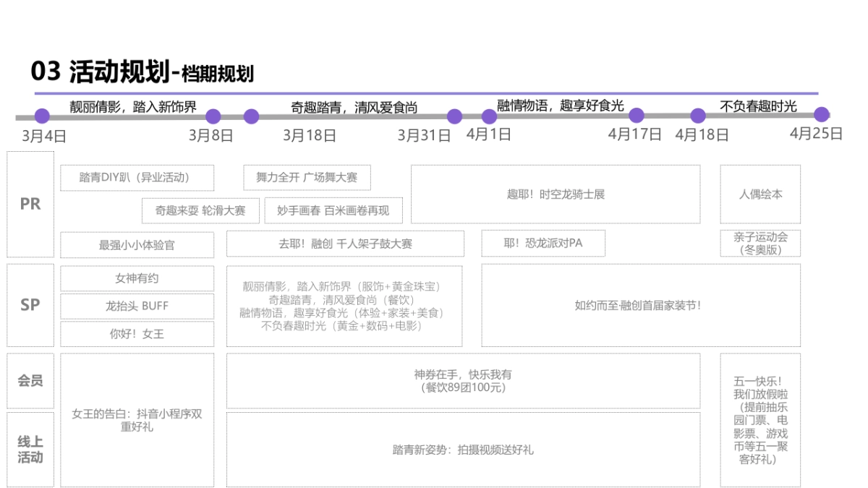
Task: Open the 人偶绘本 event box
Action: [x=761, y=194]
